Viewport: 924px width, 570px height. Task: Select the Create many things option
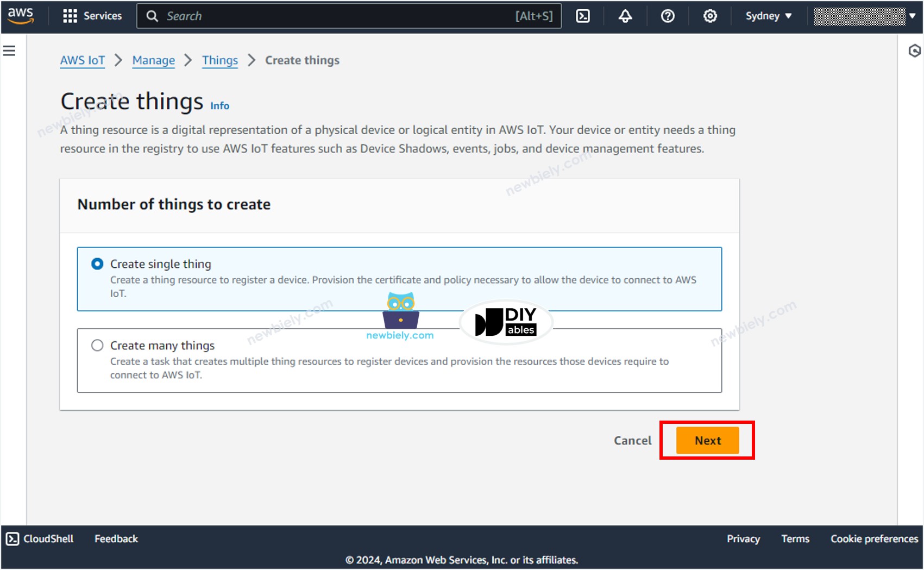97,345
